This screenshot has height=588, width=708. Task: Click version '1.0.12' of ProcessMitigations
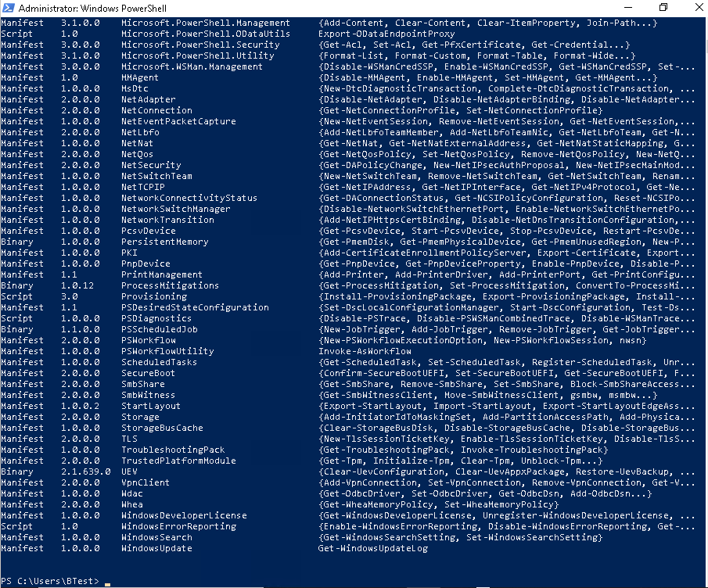point(77,285)
